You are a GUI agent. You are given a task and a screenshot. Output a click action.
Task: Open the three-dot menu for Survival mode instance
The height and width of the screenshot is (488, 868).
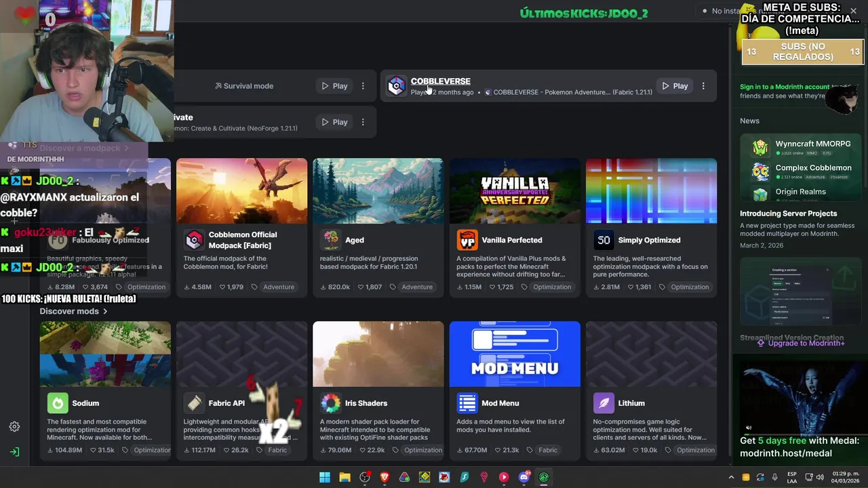coord(363,86)
